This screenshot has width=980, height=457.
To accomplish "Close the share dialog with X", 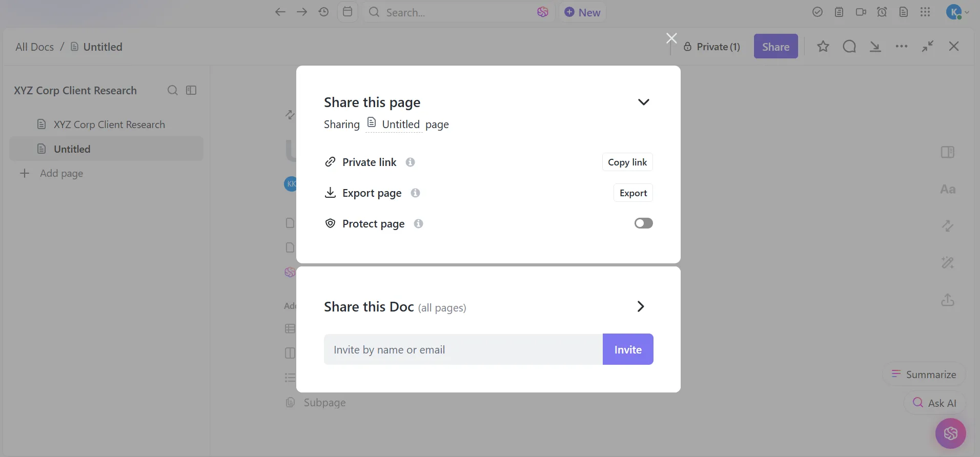I will pos(671,38).
